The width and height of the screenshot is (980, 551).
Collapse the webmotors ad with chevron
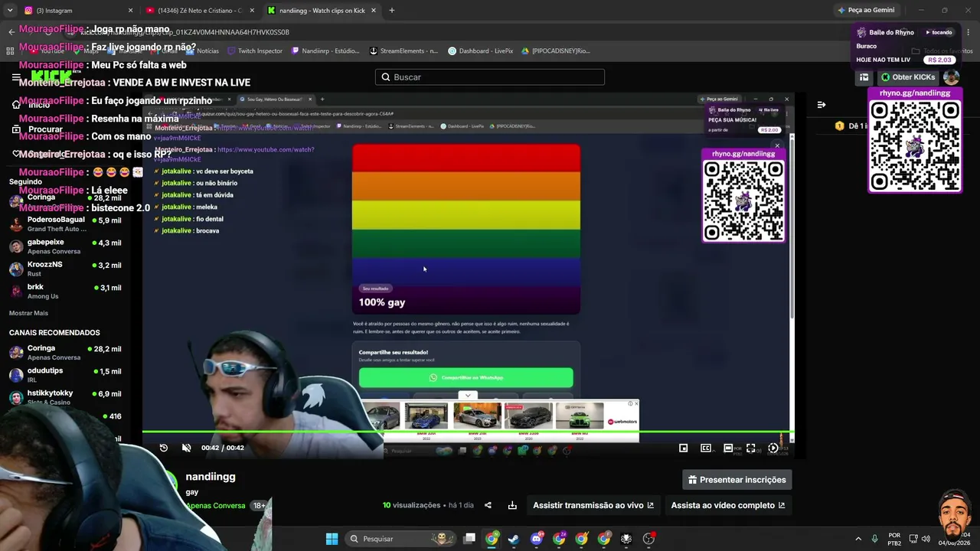(x=468, y=395)
